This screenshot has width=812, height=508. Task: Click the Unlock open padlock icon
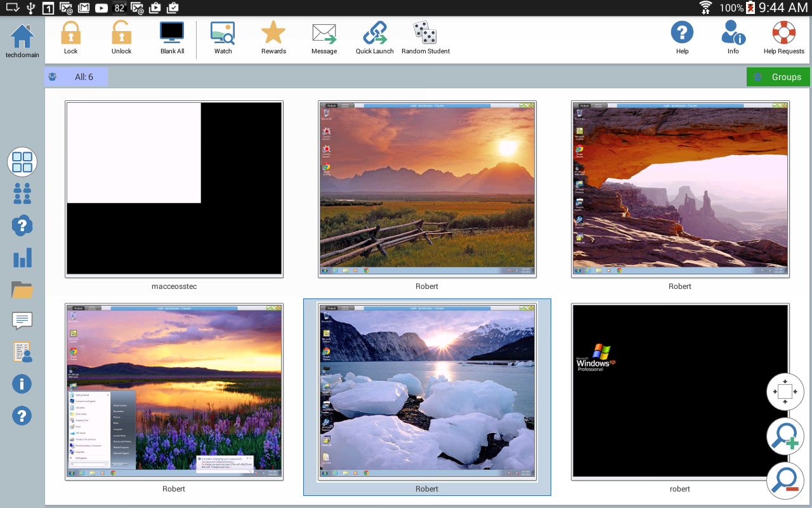click(x=121, y=34)
